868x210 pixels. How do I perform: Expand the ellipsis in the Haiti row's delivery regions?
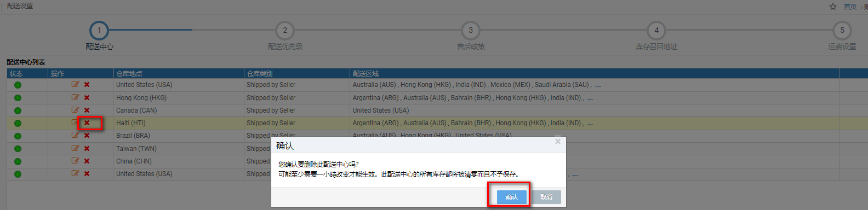pos(590,124)
